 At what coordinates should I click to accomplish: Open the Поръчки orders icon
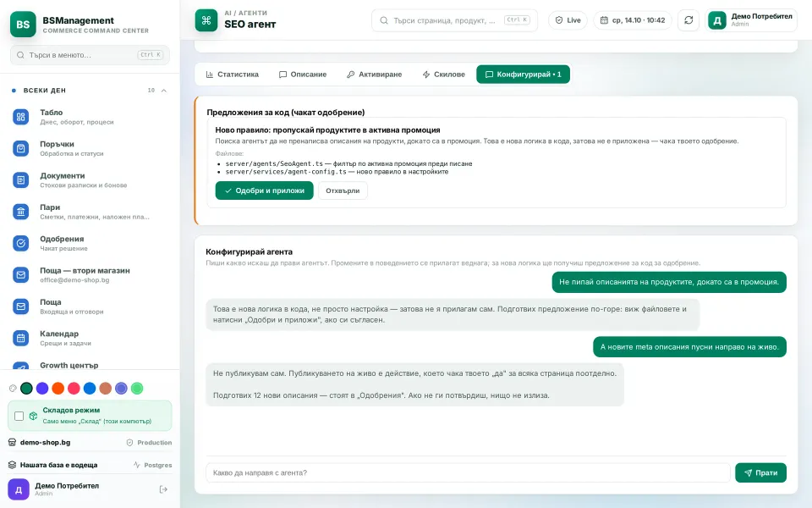20,149
